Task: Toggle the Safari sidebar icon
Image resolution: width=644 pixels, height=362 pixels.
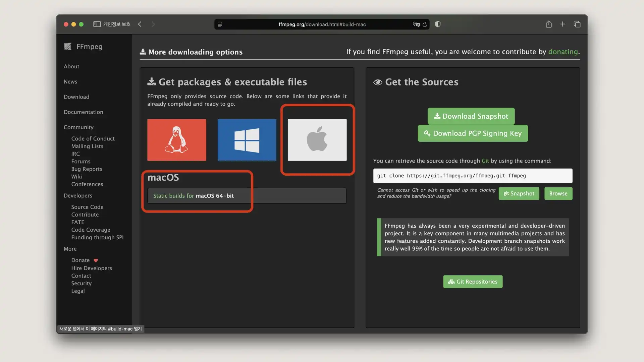Action: click(97, 24)
